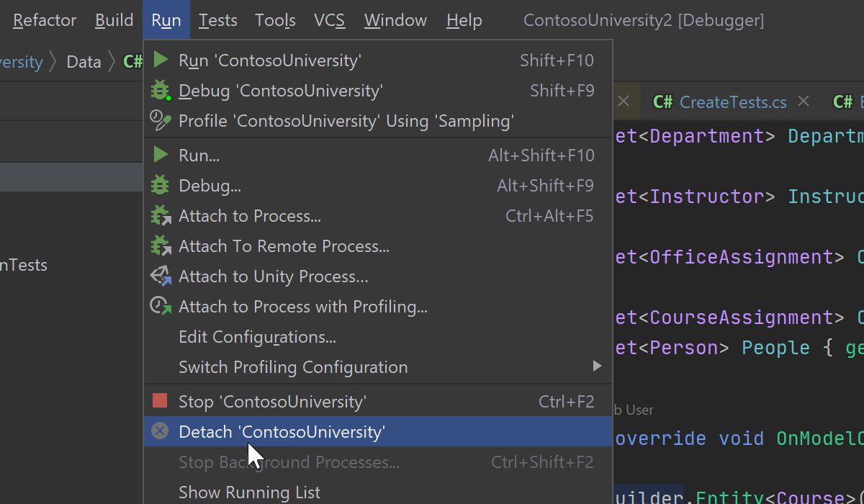The height and width of the screenshot is (504, 864).
Task: Click the Detach 'ContosoUniversity' circle-x icon
Action: (x=160, y=431)
